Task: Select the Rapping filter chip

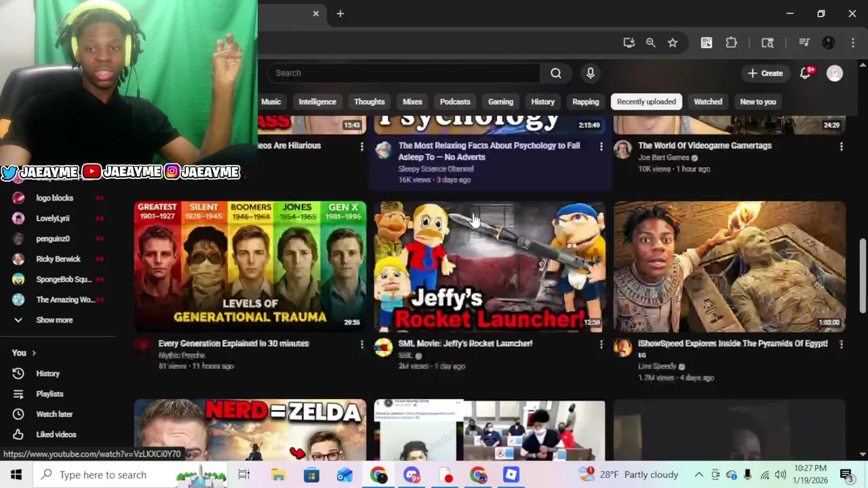Action: pyautogui.click(x=586, y=102)
